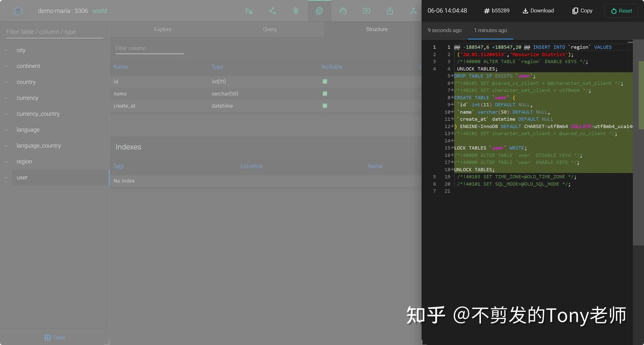Open the Explore tab

[162, 29]
